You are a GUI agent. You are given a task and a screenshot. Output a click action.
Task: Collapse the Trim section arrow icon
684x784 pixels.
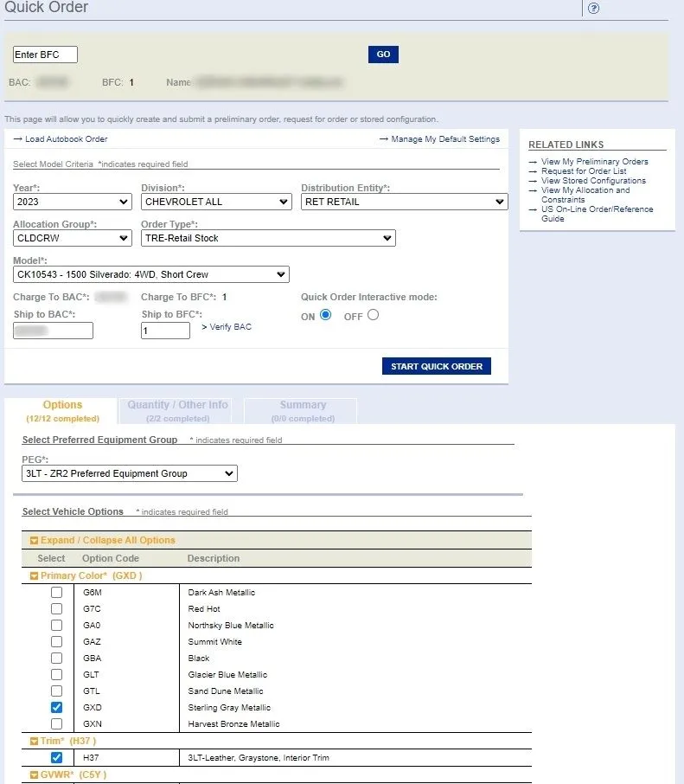click(34, 742)
